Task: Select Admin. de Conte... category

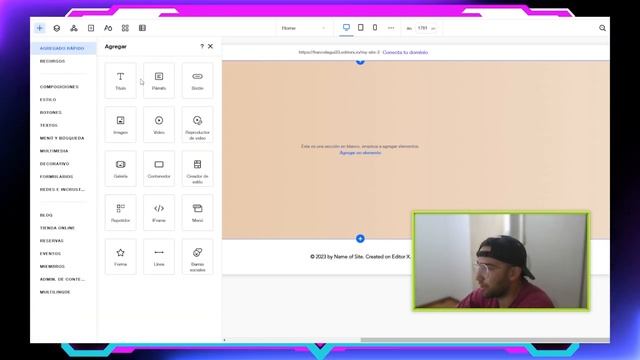Action: coord(62,279)
